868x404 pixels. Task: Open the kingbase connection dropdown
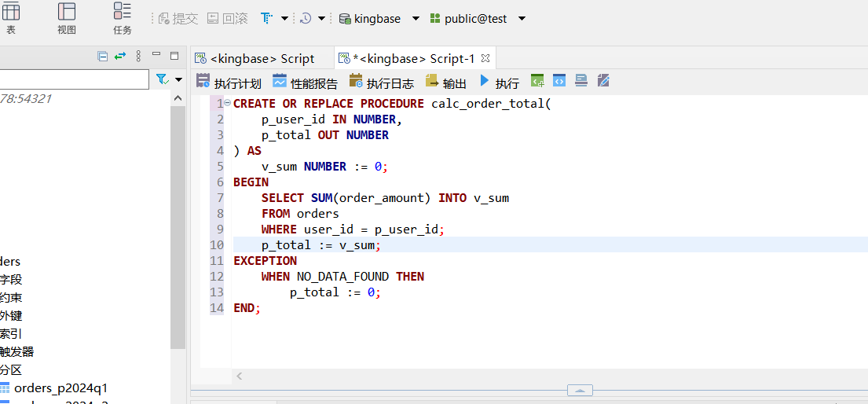point(416,19)
